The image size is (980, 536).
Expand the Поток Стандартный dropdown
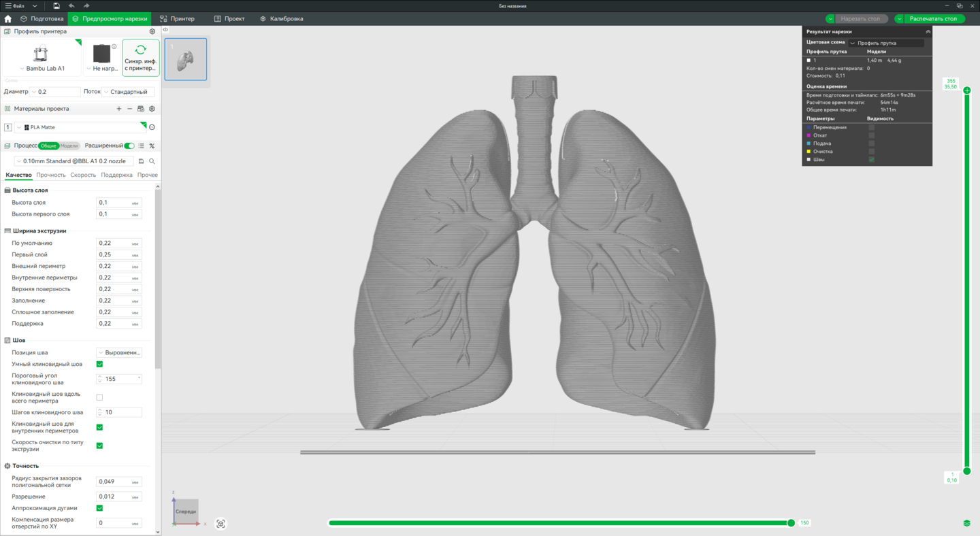(129, 92)
